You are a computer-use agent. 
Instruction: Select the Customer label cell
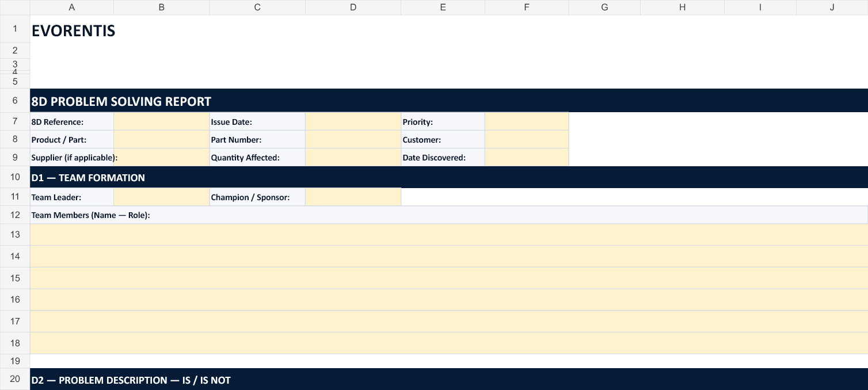click(443, 139)
